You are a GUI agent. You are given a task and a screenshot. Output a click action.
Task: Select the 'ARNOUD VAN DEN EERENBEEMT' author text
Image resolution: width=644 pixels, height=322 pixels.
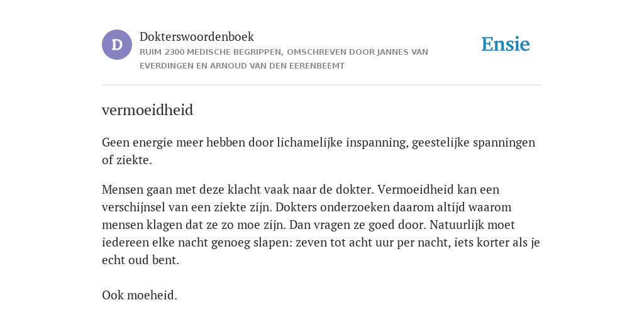[277, 65]
